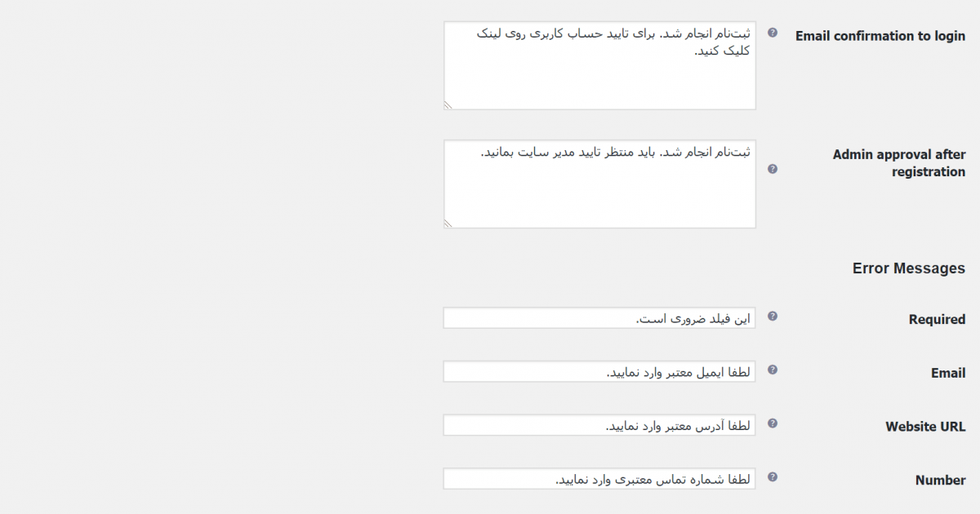Screen dimensions: 980x514
Task: Click help icon for Admin approval after registration
Action: (773, 169)
